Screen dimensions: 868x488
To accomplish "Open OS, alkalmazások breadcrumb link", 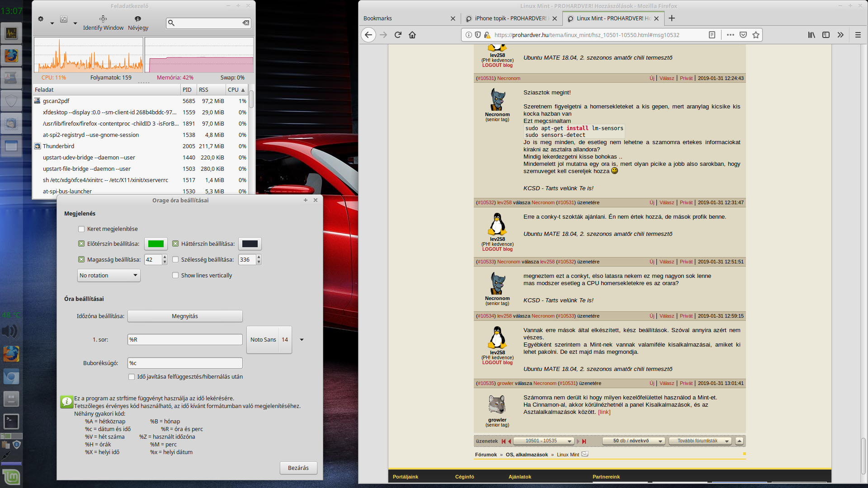I will pos(527,455).
